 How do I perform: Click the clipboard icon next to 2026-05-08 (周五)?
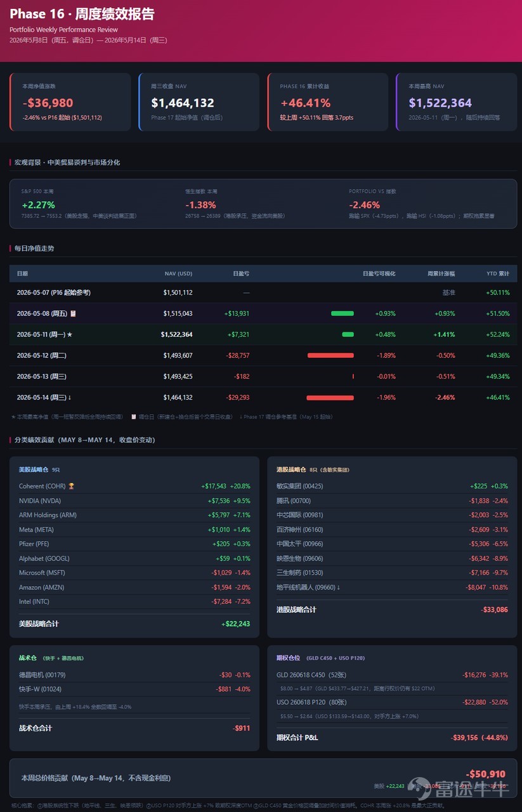73,313
